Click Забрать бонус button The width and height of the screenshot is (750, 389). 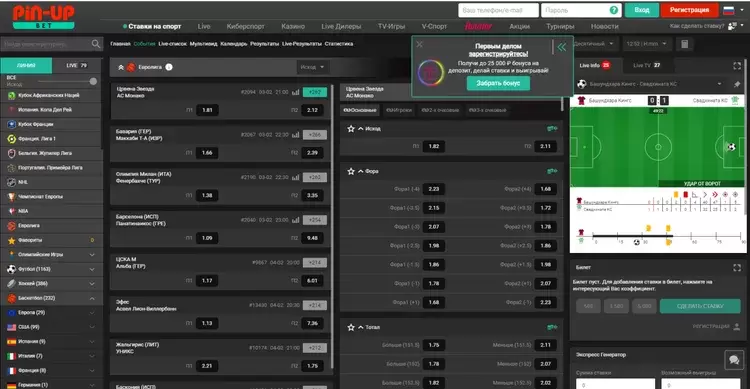498,83
